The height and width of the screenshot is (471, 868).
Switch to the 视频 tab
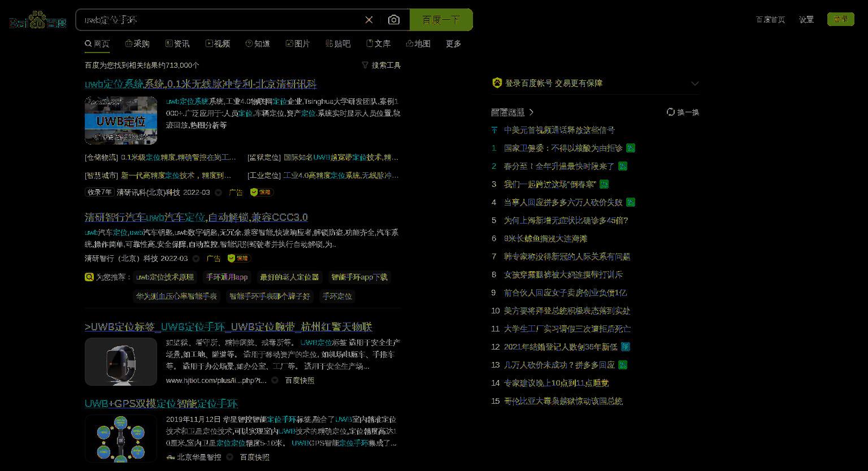(x=218, y=43)
